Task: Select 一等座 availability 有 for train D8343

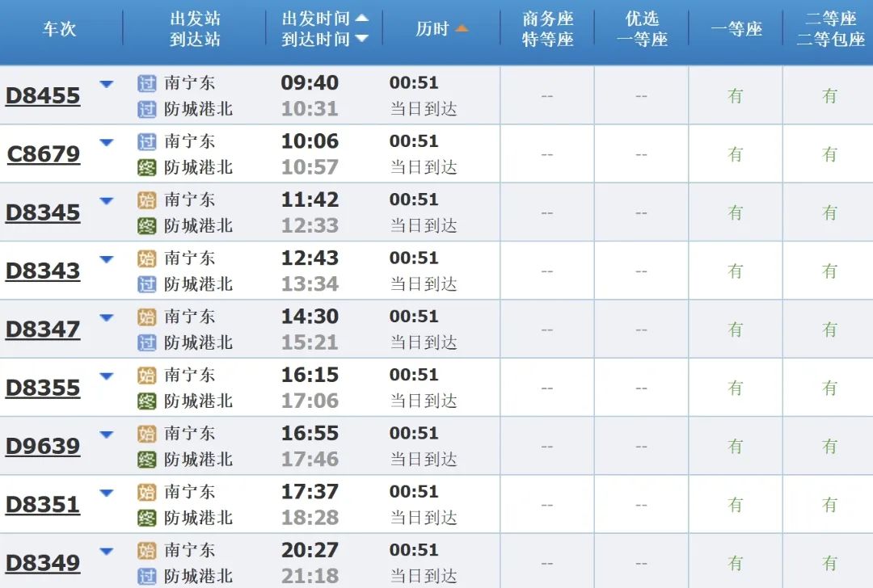Action: point(735,271)
